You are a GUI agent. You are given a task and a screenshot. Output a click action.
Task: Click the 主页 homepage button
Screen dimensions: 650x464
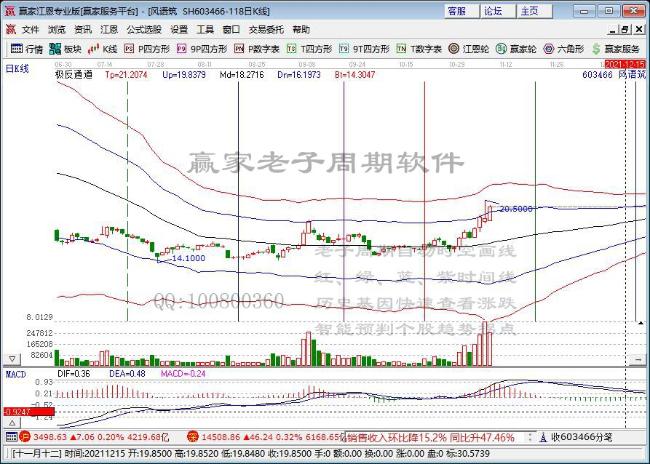coord(534,11)
